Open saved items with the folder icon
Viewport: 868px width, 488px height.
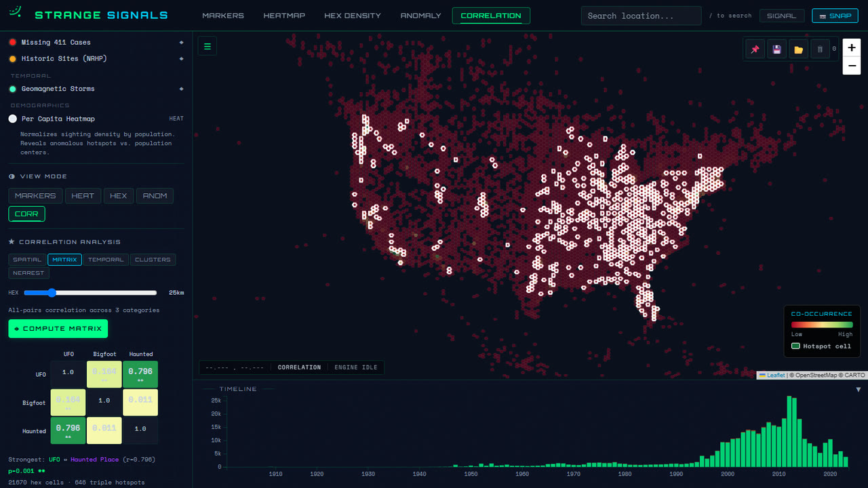click(x=798, y=49)
